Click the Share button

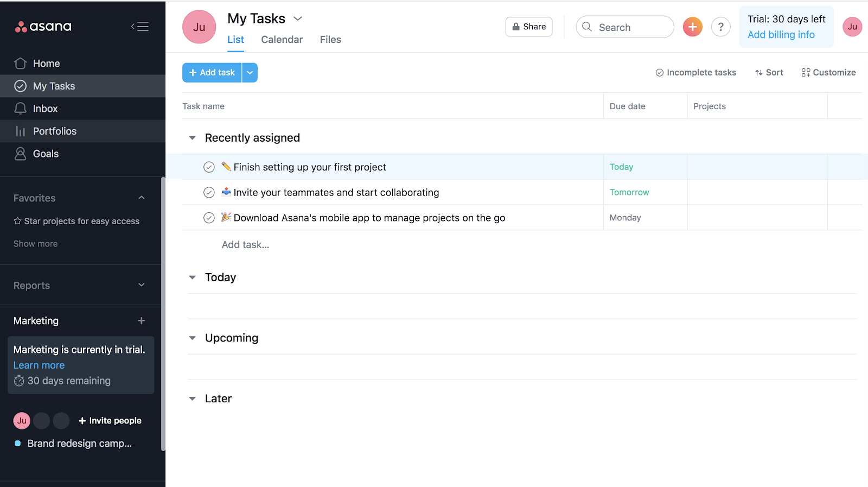coord(529,27)
